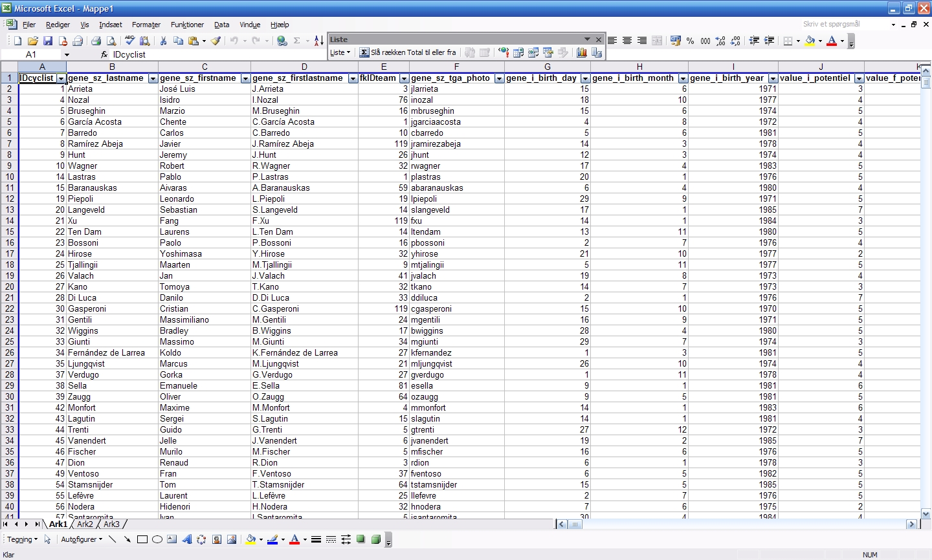Screen dimensions: 932x560
Task: Click the Save floppy disk icon
Action: tap(47, 41)
